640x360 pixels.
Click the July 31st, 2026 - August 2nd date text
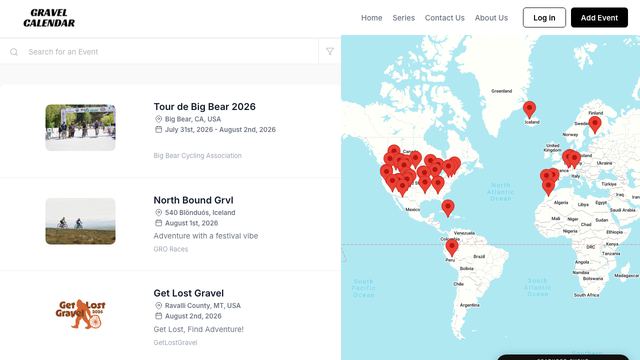220,129
